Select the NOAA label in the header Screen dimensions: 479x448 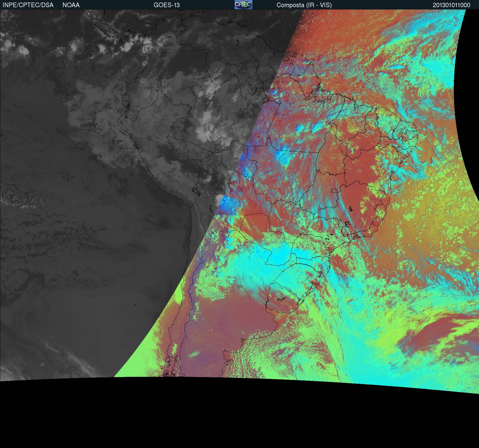[71, 5]
